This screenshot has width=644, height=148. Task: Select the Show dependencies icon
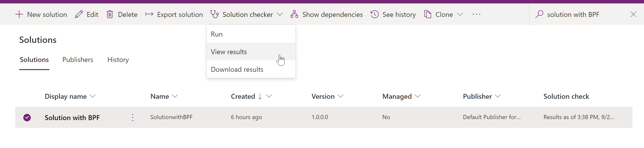click(294, 14)
